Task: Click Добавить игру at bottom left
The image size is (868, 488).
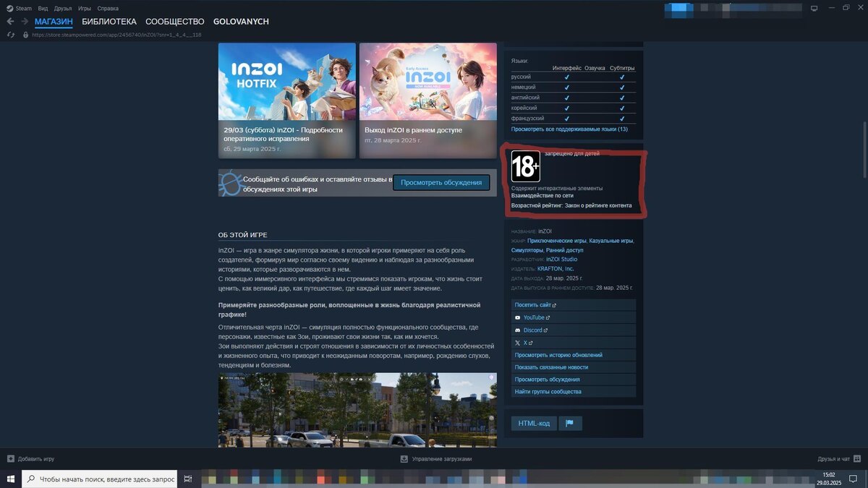Action: [x=30, y=459]
